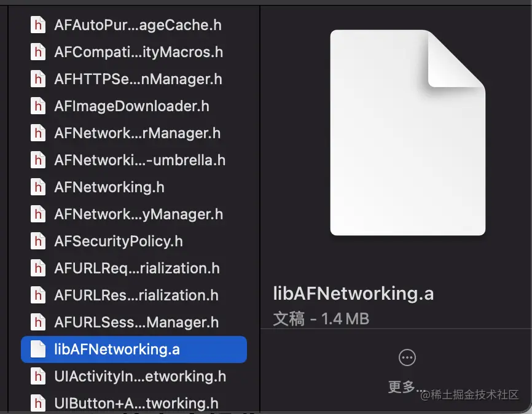Select the AFNetwork...yManager.h file row
The width and height of the screenshot is (532, 414).
click(138, 214)
